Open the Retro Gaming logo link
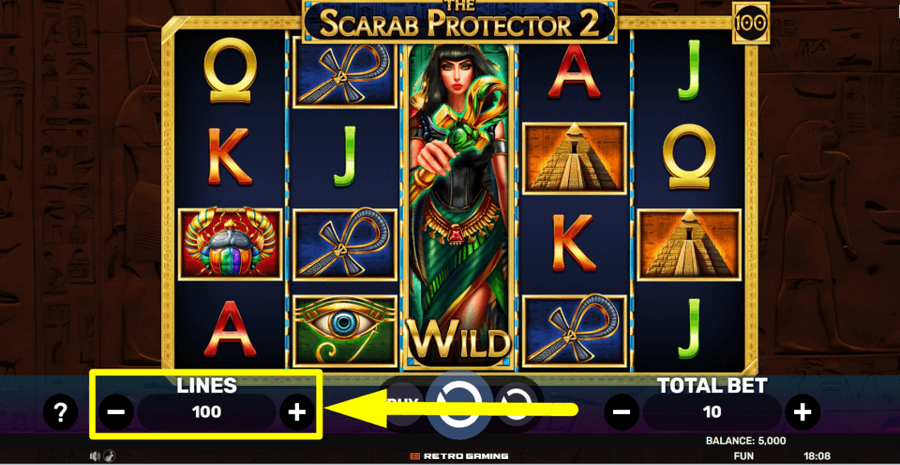Screen dimensions: 900x465 [459, 456]
